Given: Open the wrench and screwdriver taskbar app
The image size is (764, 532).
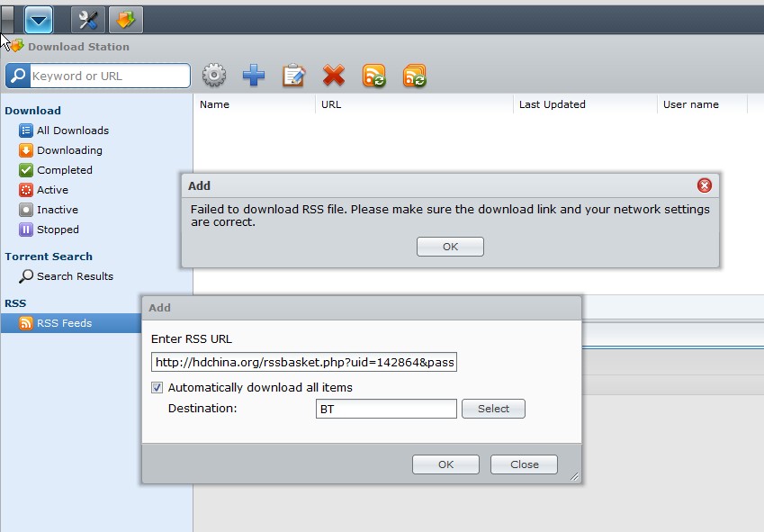Looking at the screenshot, I should coord(87,19).
